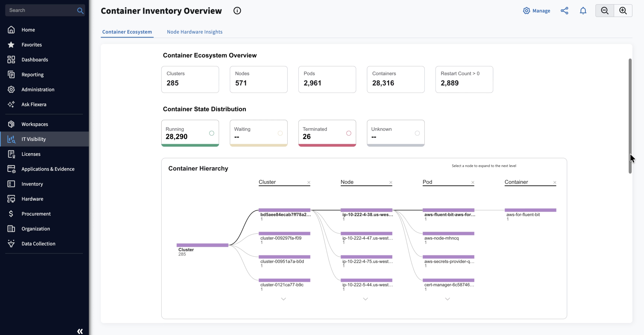Open the Procurement dollar icon
The height and width of the screenshot is (335, 644).
11,214
